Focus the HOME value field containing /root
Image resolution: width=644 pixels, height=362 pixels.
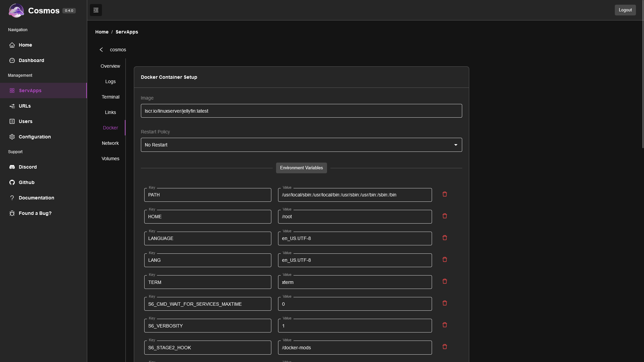pos(355,217)
